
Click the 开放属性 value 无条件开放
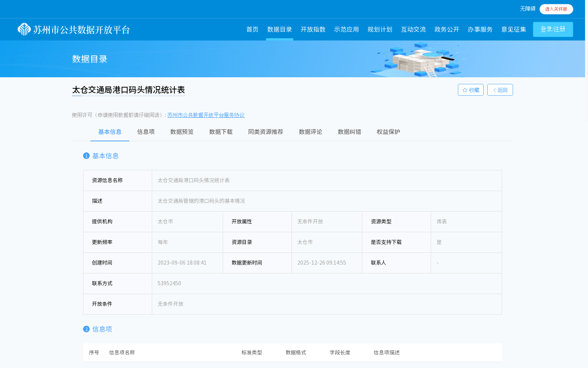(x=310, y=222)
